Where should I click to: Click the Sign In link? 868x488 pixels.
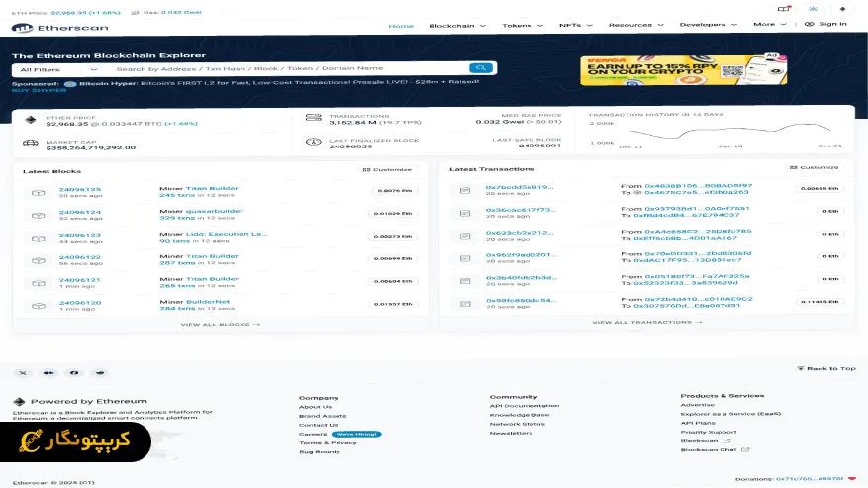832,24
